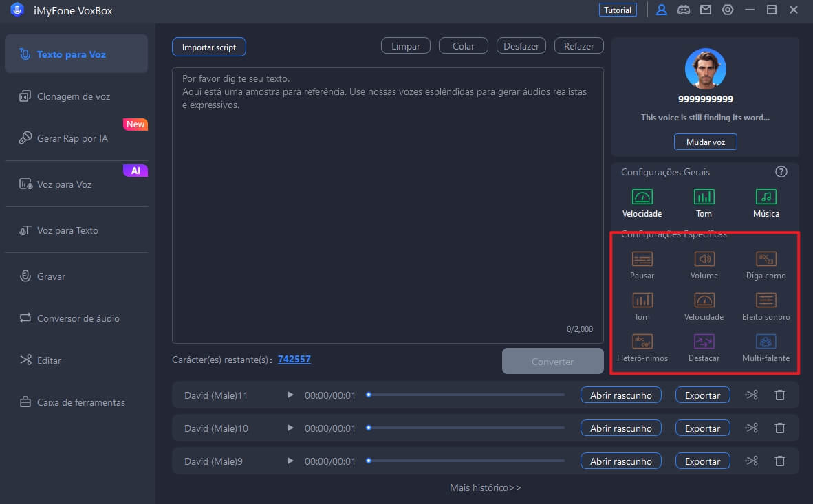
Task: Open the settings gear icon in title bar
Action: pos(728,10)
